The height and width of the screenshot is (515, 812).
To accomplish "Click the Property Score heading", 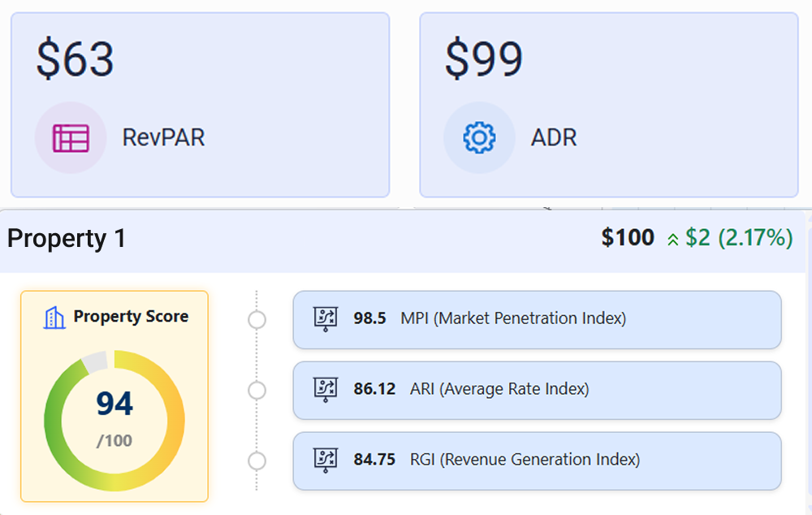I will (x=131, y=316).
